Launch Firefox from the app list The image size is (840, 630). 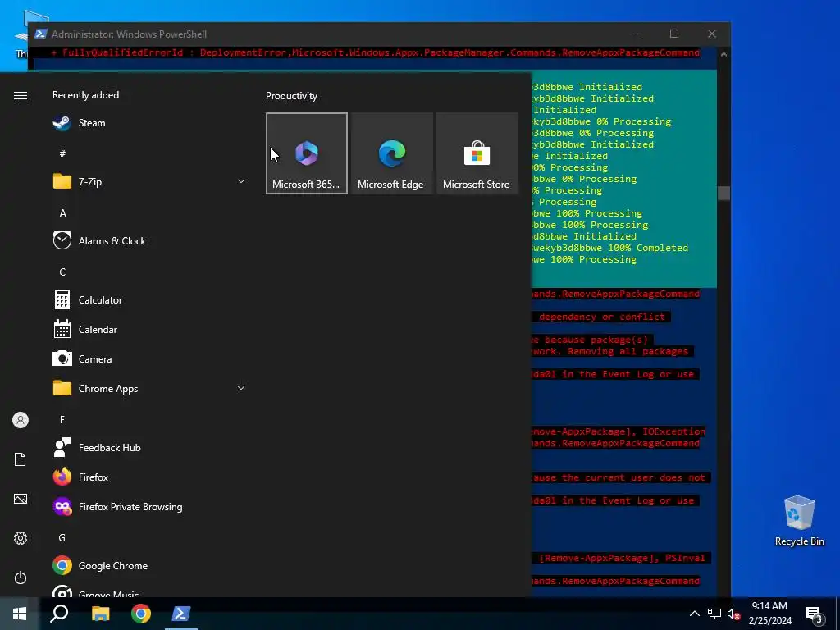(149, 477)
